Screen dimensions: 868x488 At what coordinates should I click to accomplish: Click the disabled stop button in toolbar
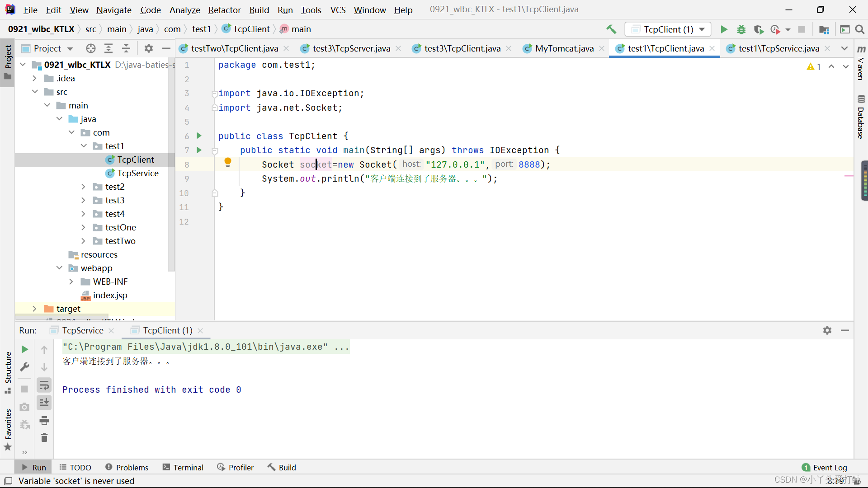tap(802, 29)
